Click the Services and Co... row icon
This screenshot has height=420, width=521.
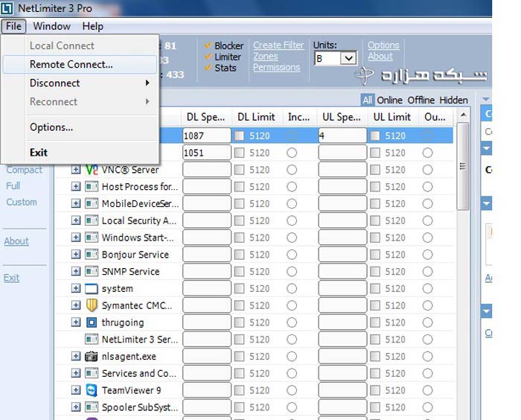[92, 373]
